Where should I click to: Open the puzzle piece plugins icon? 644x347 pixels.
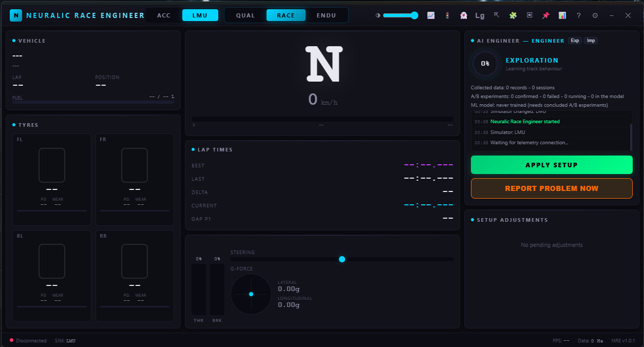click(x=513, y=15)
